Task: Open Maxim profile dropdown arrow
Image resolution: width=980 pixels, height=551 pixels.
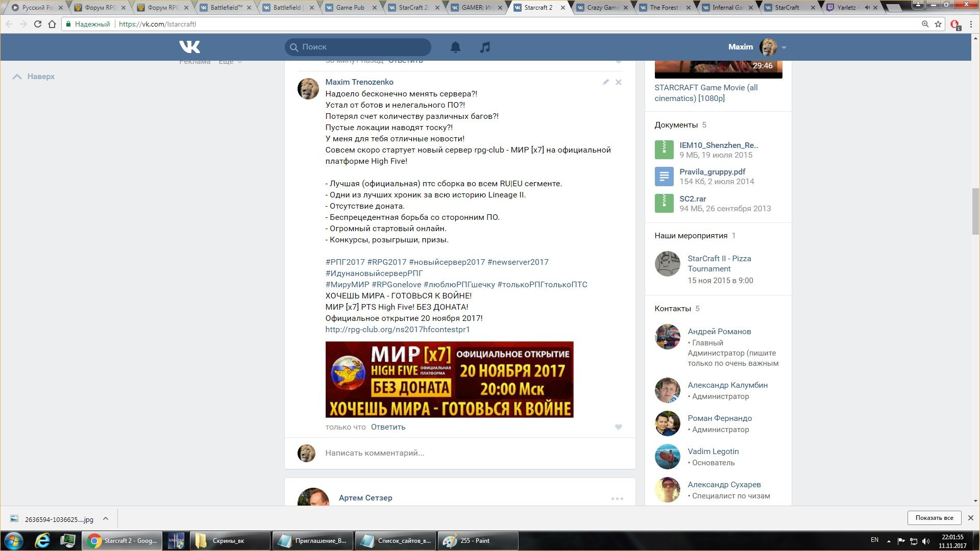Action: [x=784, y=47]
